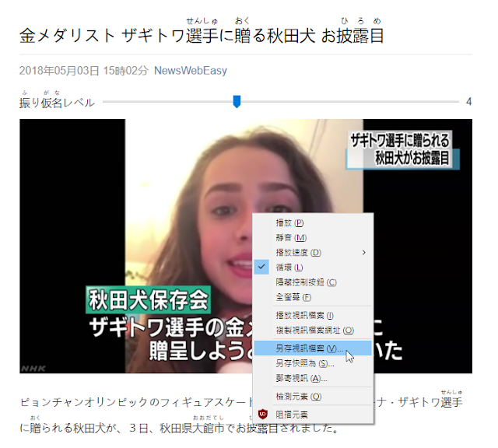The image size is (498, 448).
Task: Select 全螢幕 (F) menu entry
Action: pyautogui.click(x=313, y=297)
